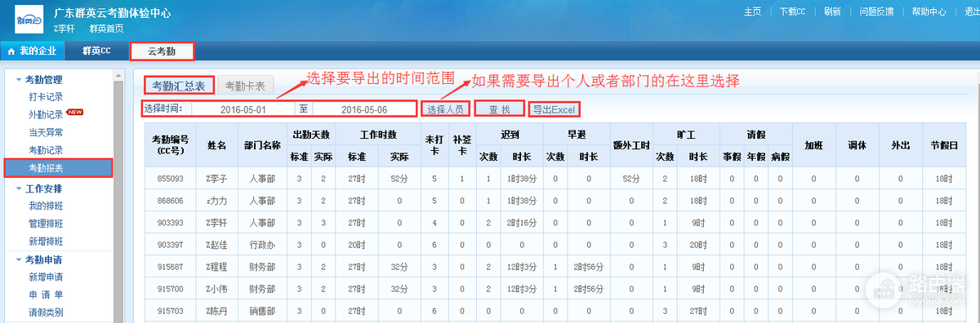Open the 主页 link in top bar

[x=753, y=11]
